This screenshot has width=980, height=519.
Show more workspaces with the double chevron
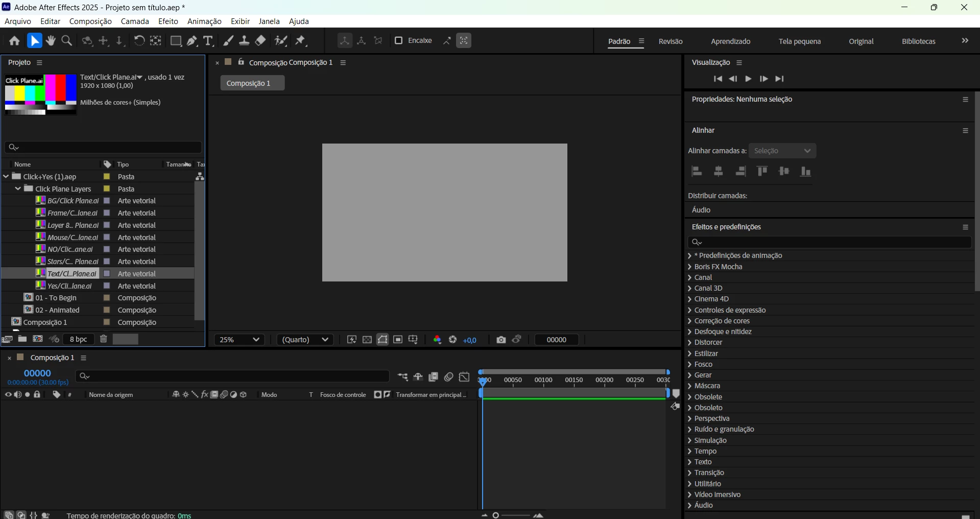point(965,41)
